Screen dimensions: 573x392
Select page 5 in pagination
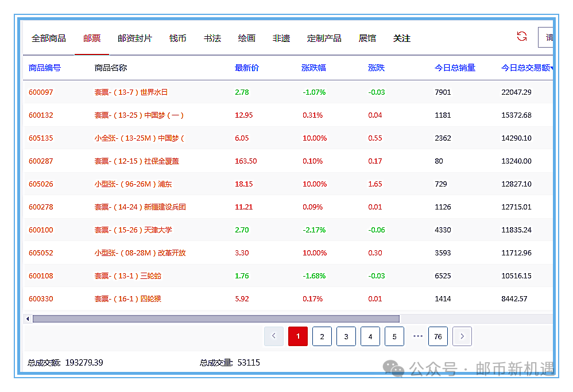[394, 336]
